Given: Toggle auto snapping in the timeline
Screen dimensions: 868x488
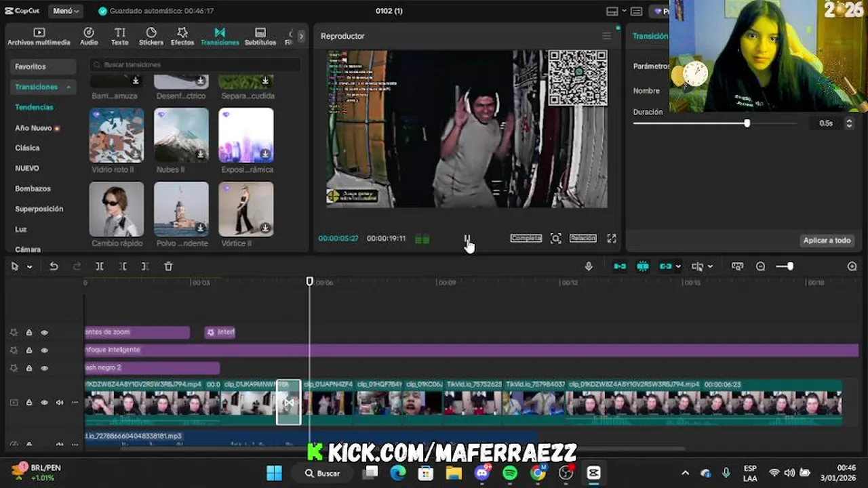Looking at the screenshot, I should [643, 266].
